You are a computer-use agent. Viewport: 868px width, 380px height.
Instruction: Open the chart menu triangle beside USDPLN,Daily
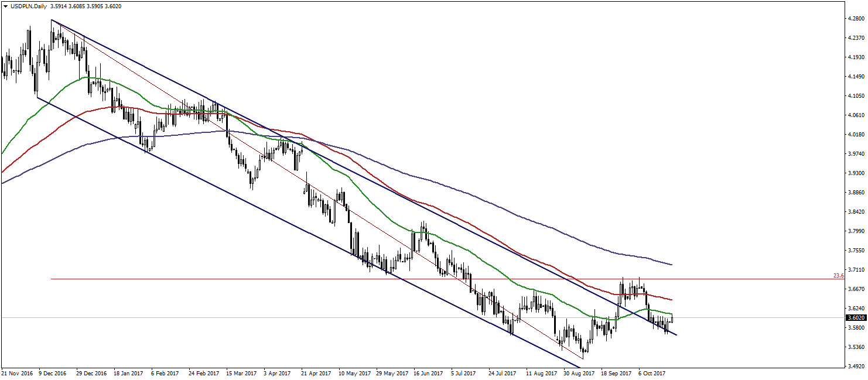5,6
